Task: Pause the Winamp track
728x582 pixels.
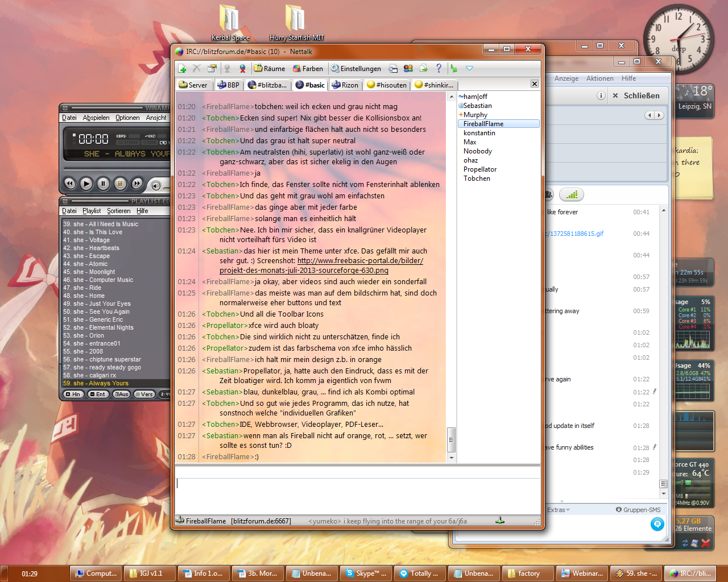Action: click(103, 184)
